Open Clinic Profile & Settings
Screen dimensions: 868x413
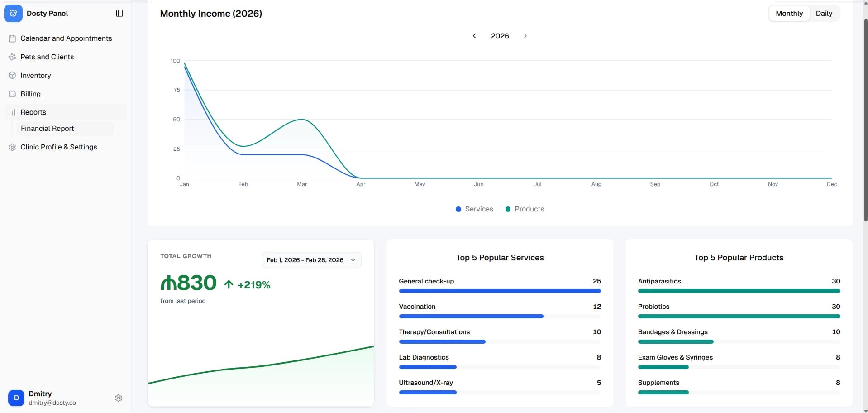tap(59, 147)
